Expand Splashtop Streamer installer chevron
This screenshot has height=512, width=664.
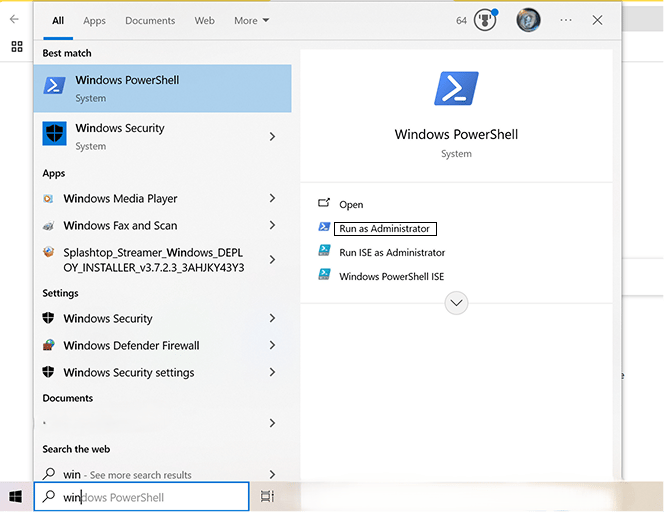coord(272,260)
